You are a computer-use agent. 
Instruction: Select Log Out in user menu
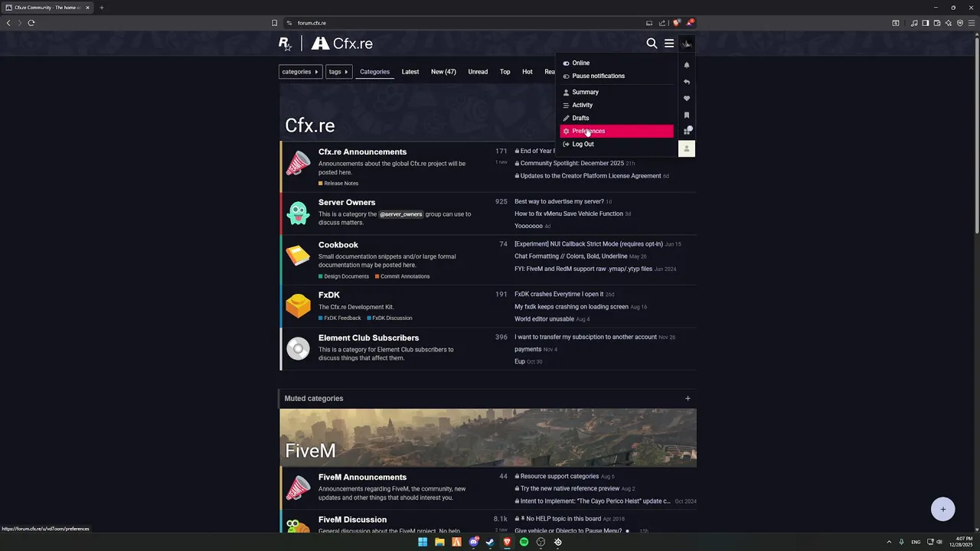(617, 144)
